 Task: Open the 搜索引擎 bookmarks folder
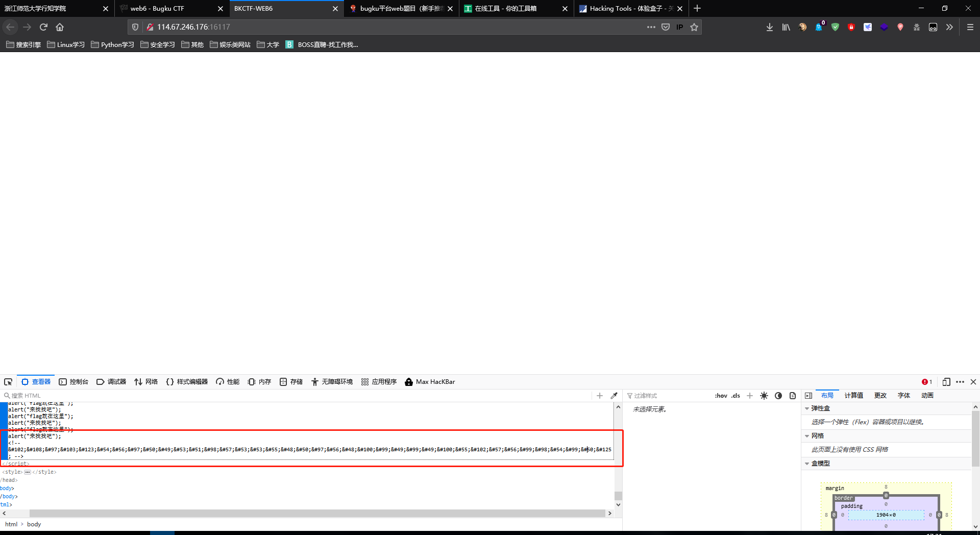tap(23, 45)
